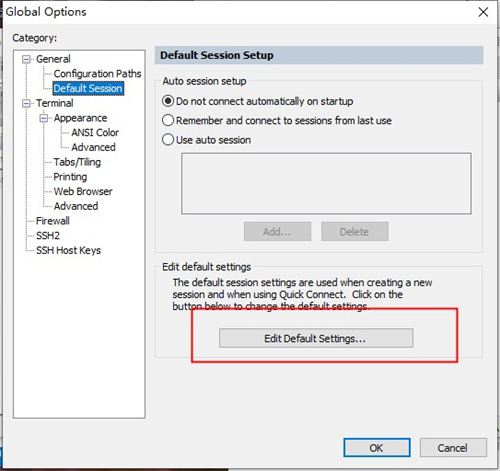Viewport: 500px width, 471px height.
Task: Click inside the auto session list box
Action: (326, 183)
